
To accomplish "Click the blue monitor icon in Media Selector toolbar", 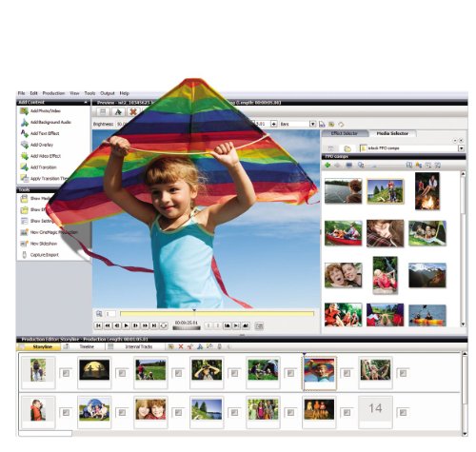I will (x=348, y=165).
